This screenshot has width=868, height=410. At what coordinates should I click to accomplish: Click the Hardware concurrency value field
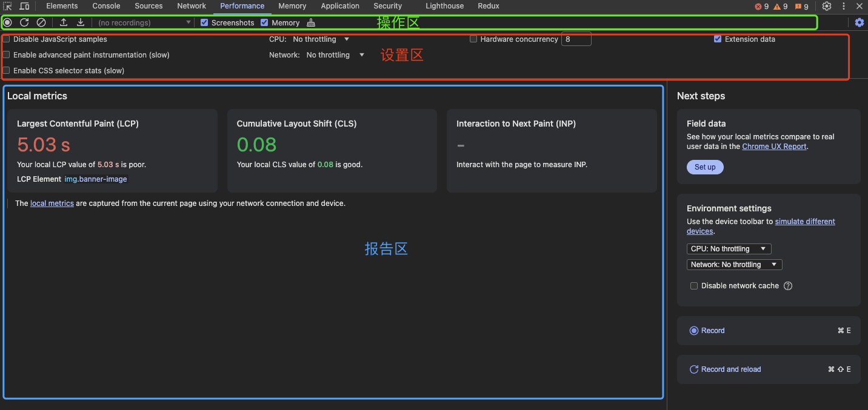click(x=576, y=39)
